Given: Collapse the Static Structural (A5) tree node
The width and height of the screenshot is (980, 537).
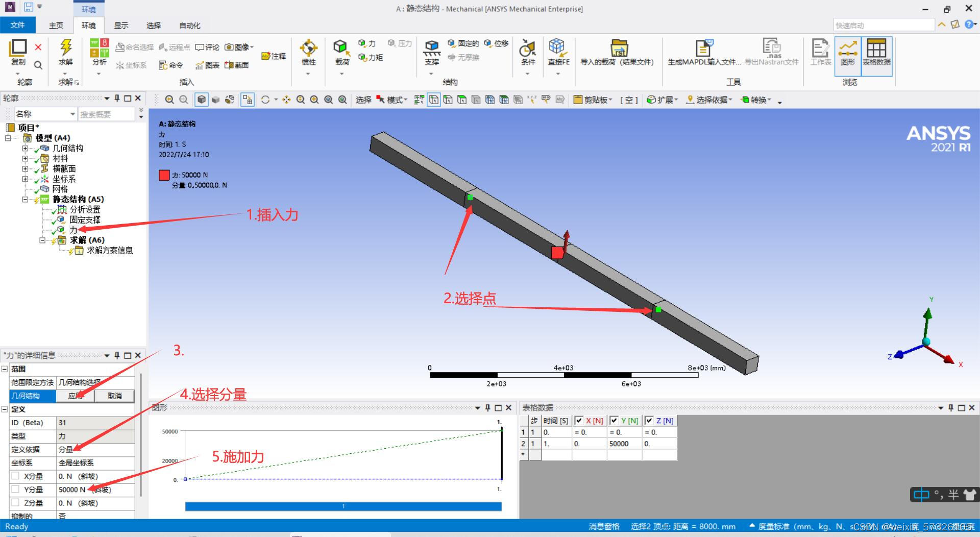Looking at the screenshot, I should tap(25, 200).
